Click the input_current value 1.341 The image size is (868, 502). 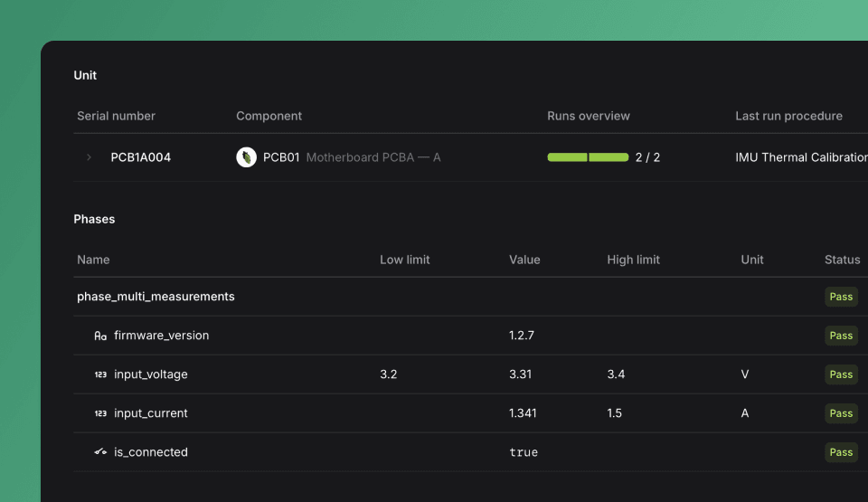[x=523, y=413]
